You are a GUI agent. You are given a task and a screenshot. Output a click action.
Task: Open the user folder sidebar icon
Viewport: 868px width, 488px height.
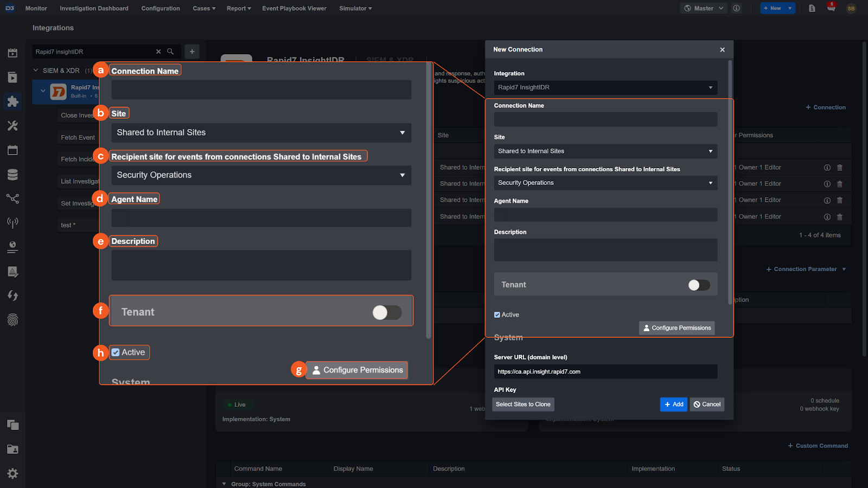click(x=12, y=450)
